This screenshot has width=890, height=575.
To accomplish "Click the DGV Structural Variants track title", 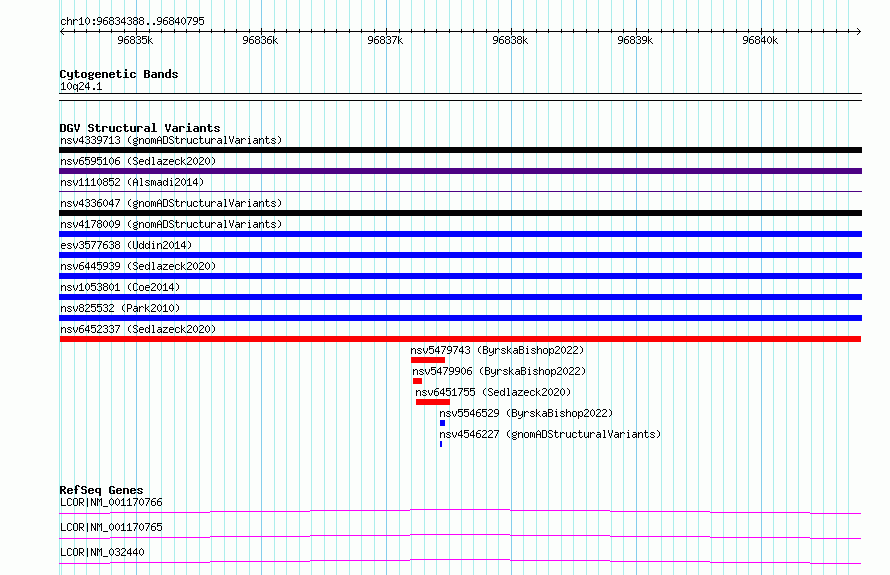I will pyautogui.click(x=140, y=128).
